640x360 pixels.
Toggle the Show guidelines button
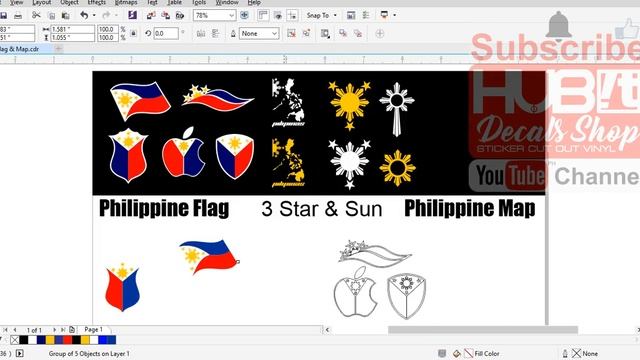(292, 16)
